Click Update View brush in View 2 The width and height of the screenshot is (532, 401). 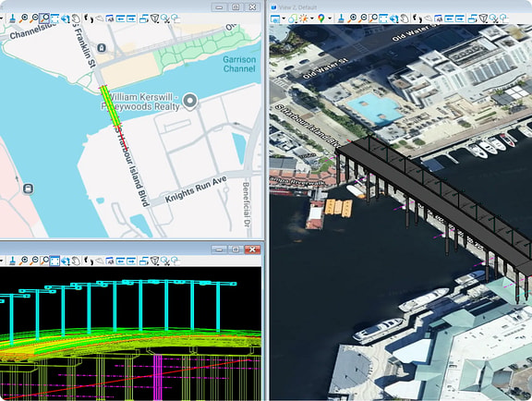click(x=342, y=18)
